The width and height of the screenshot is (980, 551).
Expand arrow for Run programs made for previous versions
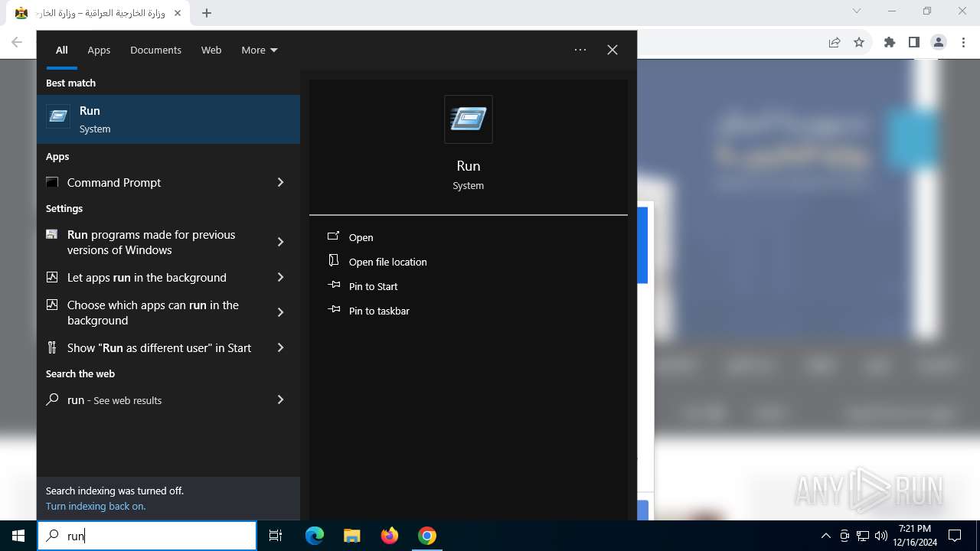[280, 242]
